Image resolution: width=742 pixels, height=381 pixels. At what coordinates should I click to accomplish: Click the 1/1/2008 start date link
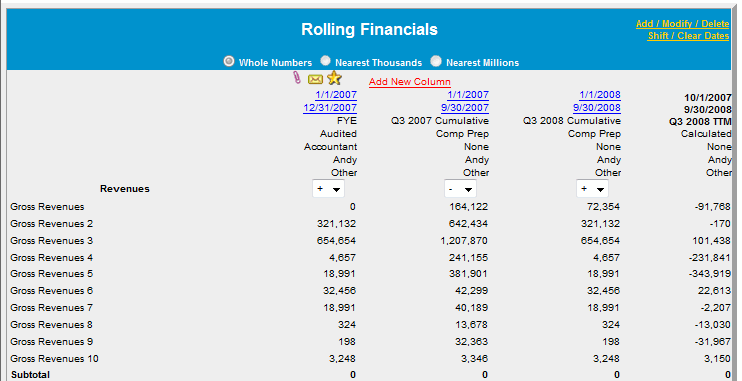600,95
